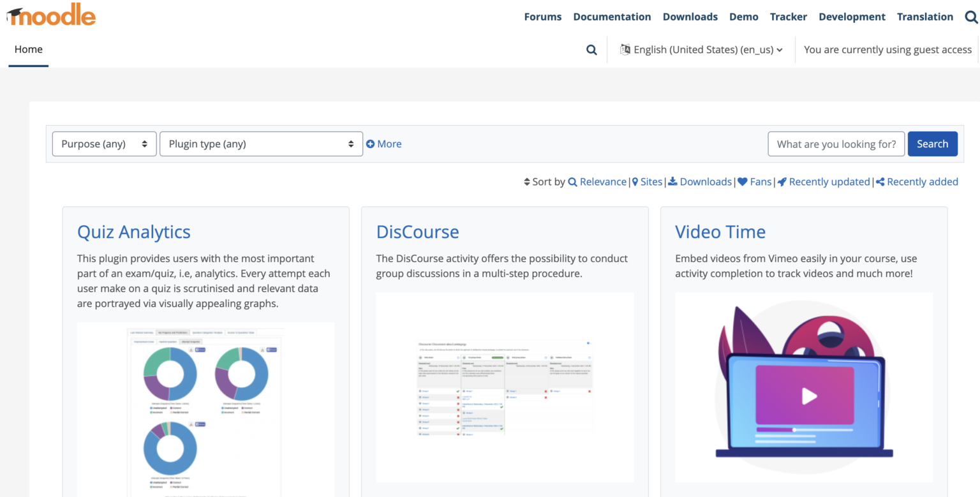Open search using the icon beside Home tab
The height and width of the screenshot is (497, 980).
click(x=591, y=49)
